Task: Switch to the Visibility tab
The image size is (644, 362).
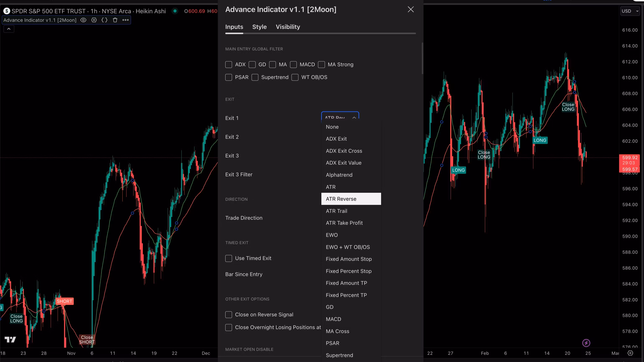Action: point(288,27)
